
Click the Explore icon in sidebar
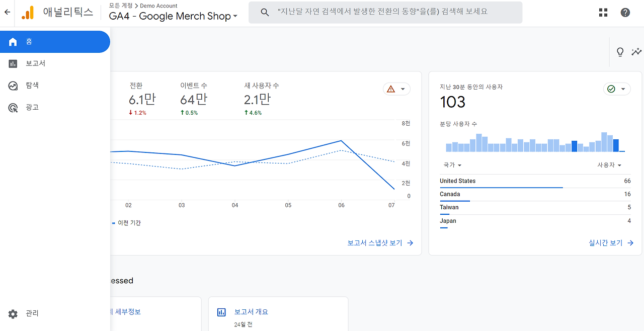point(13,86)
